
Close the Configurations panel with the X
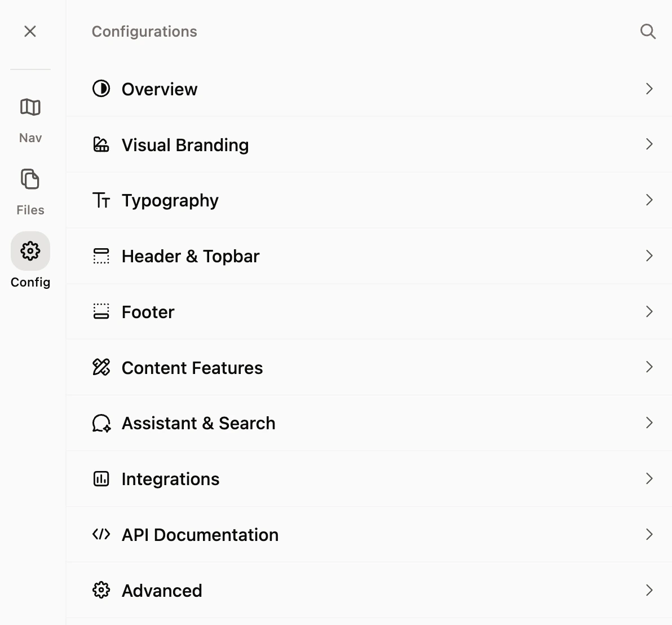coord(30,32)
